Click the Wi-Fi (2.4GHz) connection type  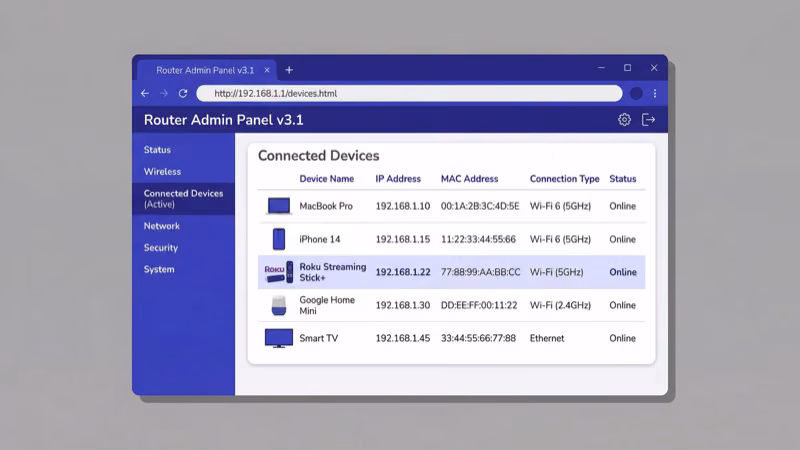[x=560, y=305]
